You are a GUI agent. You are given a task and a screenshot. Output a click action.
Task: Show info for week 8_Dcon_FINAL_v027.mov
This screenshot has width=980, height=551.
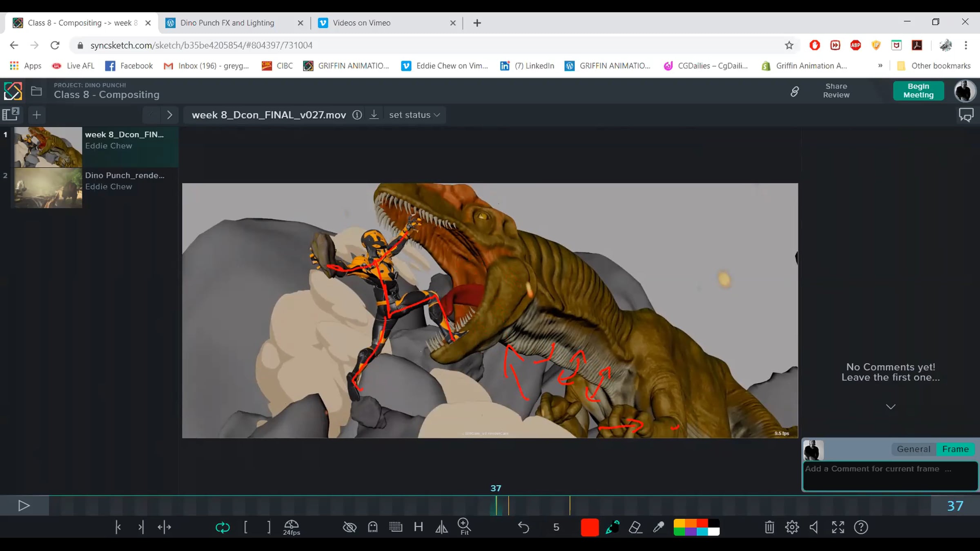pyautogui.click(x=357, y=115)
